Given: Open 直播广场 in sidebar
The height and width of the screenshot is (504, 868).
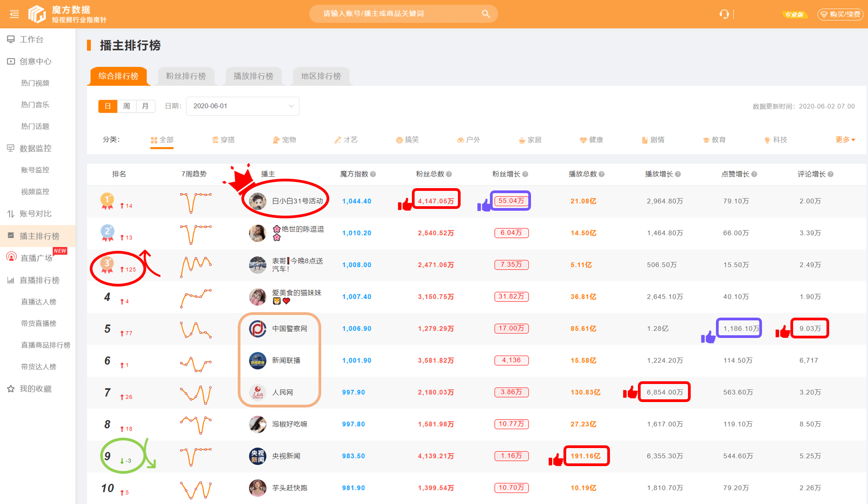Looking at the screenshot, I should pos(36,258).
